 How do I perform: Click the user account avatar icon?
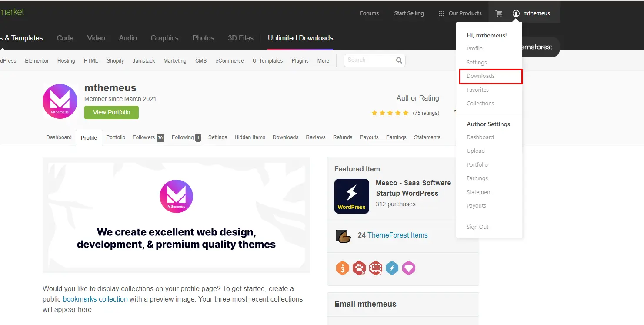point(516,13)
